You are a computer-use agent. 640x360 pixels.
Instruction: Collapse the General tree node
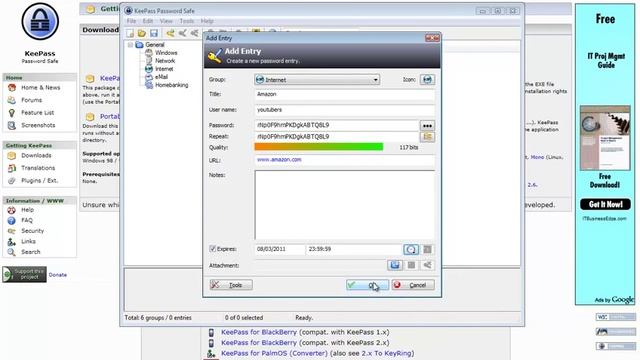pos(130,44)
